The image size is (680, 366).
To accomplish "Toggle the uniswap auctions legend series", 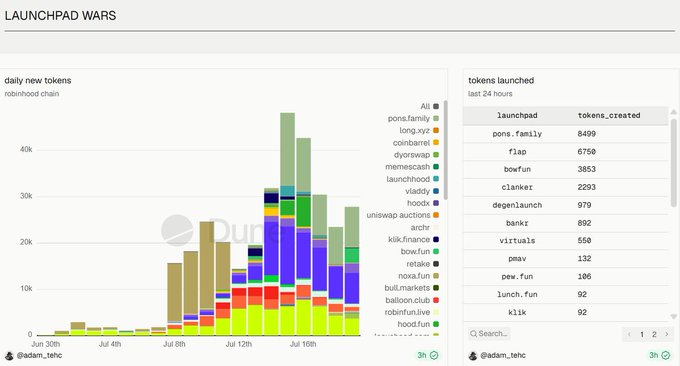I will pyautogui.click(x=402, y=215).
